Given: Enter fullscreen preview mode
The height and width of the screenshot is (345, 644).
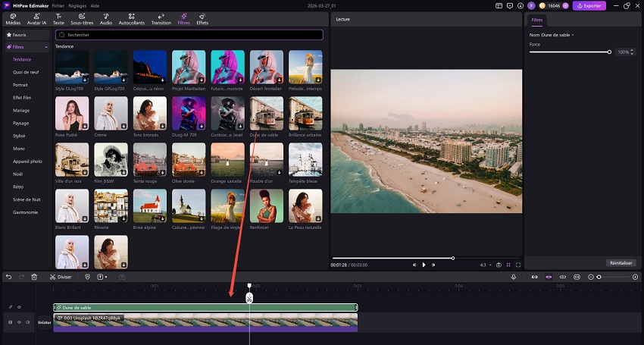Looking at the screenshot, I should (518, 265).
